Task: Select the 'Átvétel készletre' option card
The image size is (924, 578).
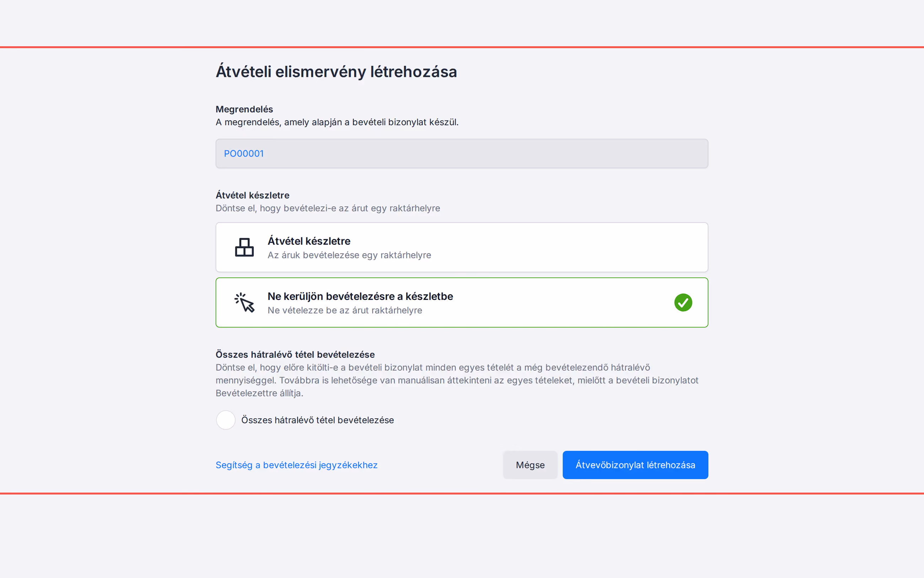Action: pyautogui.click(x=462, y=247)
